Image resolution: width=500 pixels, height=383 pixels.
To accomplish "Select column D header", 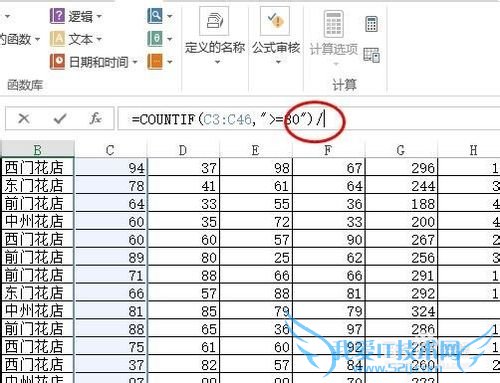I will [x=183, y=150].
